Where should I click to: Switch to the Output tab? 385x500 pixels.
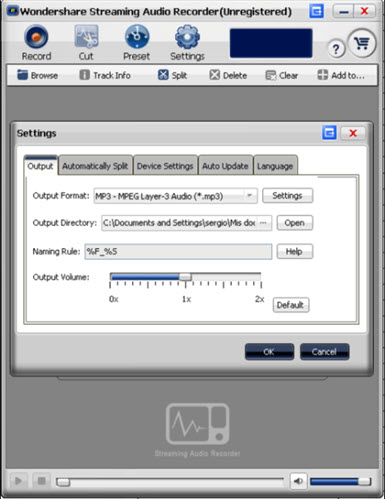click(x=40, y=166)
